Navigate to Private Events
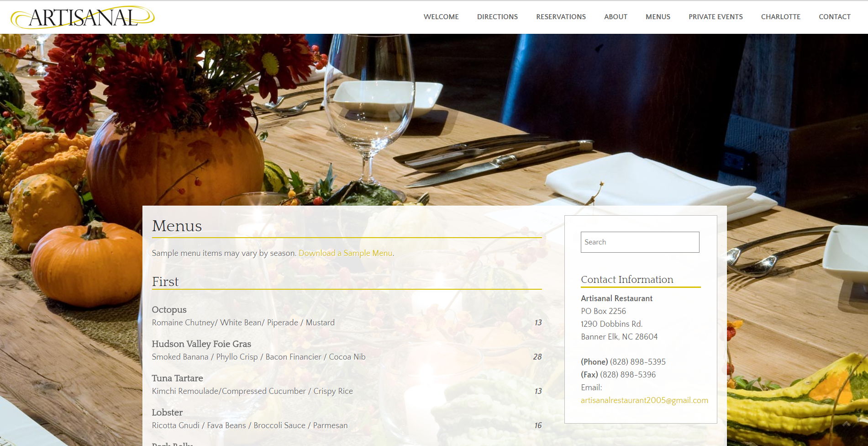This screenshot has width=868, height=446. [x=715, y=17]
